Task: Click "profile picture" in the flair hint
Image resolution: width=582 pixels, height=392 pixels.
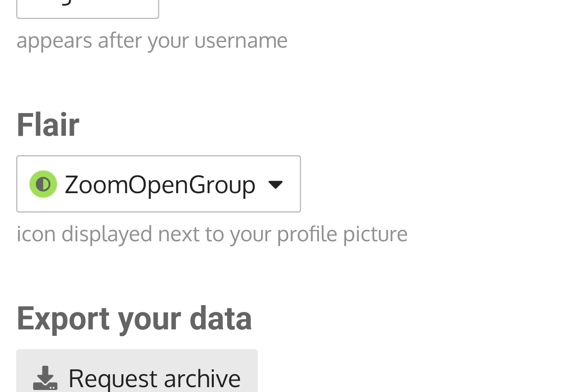Action: pyautogui.click(x=342, y=234)
